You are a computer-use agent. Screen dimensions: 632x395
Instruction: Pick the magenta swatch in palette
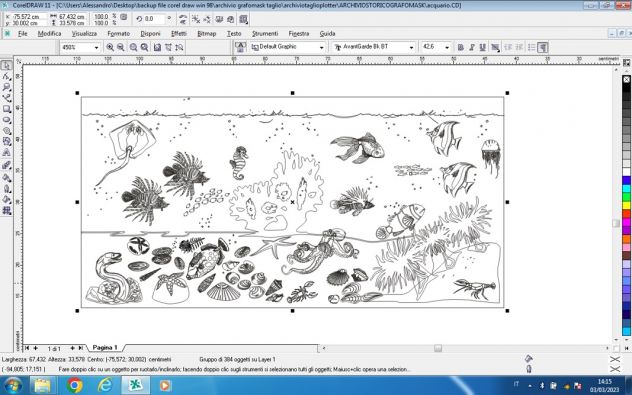point(626,222)
